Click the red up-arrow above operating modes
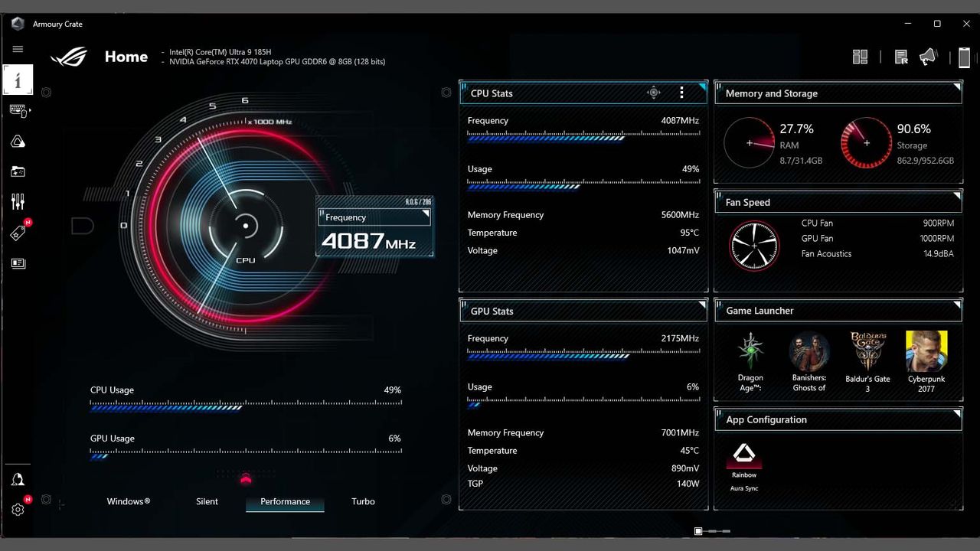Screen dimensions: 980x551 click(x=246, y=480)
